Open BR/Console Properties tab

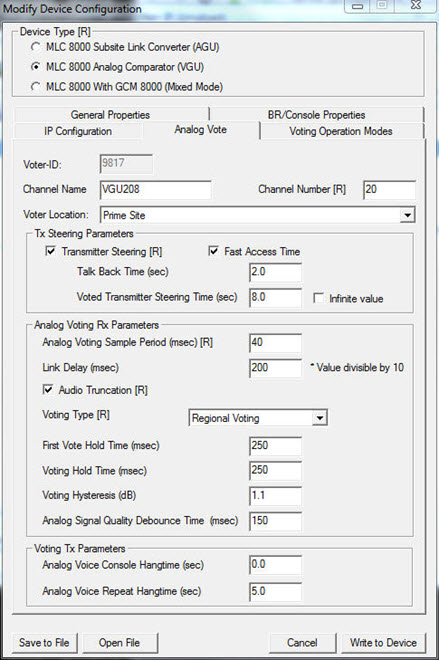(x=317, y=114)
